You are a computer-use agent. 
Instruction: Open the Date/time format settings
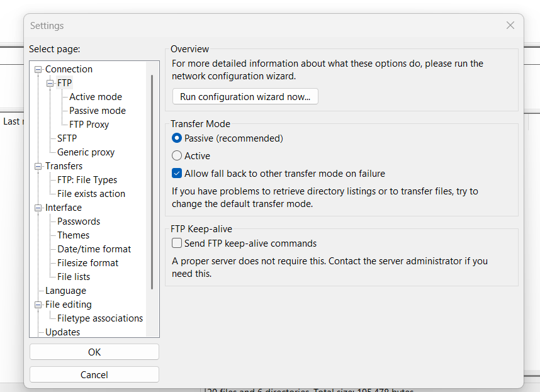[94, 249]
